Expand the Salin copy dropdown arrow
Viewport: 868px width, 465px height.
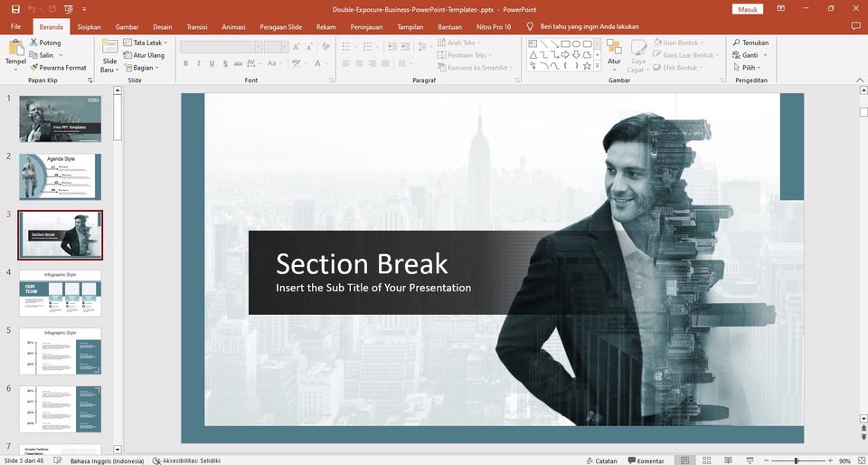pyautogui.click(x=61, y=55)
